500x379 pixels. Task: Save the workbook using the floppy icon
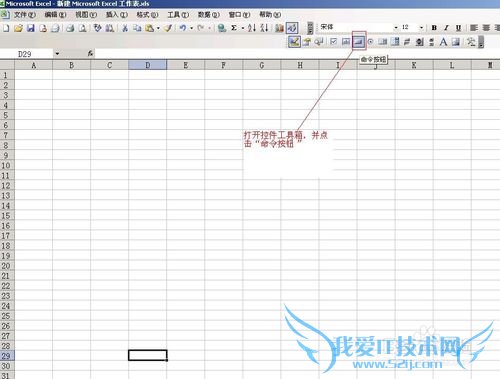pos(31,28)
